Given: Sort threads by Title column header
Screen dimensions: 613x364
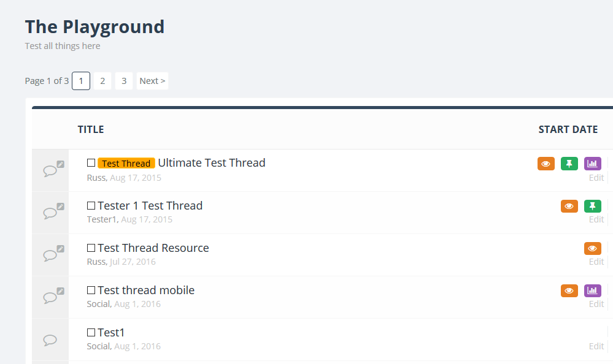Looking at the screenshot, I should [x=91, y=129].
